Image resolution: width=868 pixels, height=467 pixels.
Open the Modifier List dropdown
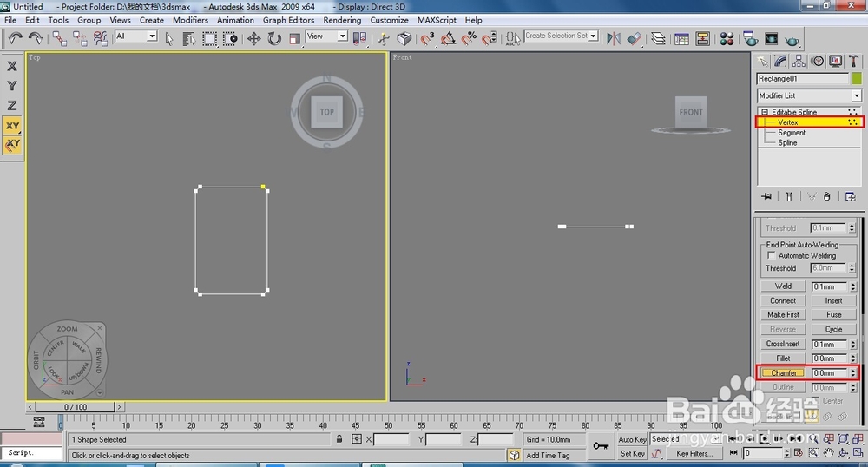809,95
